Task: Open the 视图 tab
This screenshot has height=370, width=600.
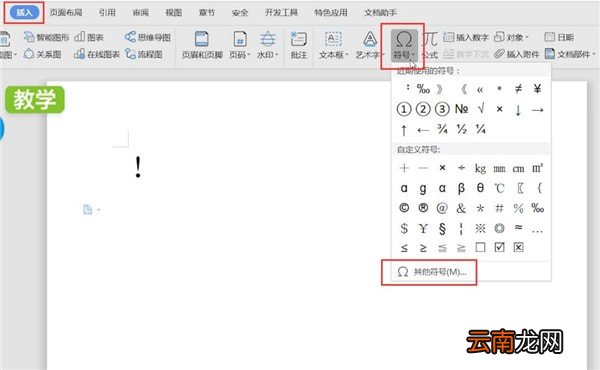Action: click(173, 13)
